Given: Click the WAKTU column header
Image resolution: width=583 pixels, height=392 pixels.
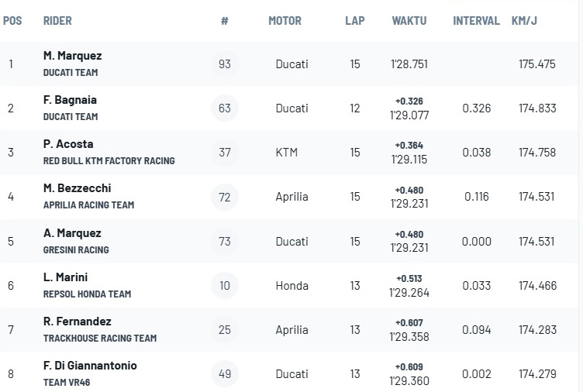Looking at the screenshot, I should point(409,21).
